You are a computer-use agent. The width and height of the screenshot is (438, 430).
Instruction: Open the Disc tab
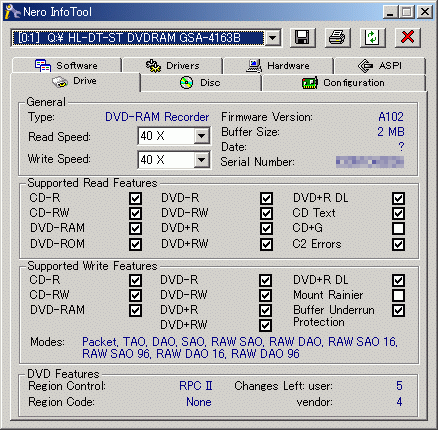[x=200, y=83]
